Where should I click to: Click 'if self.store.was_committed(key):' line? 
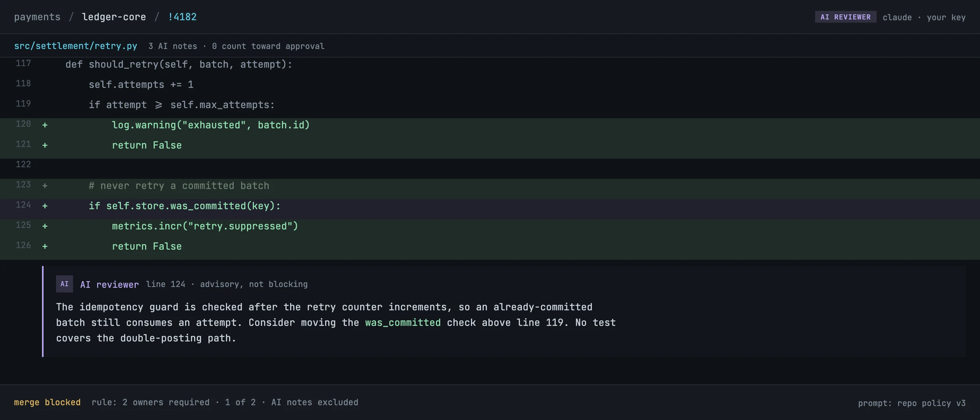(x=185, y=206)
